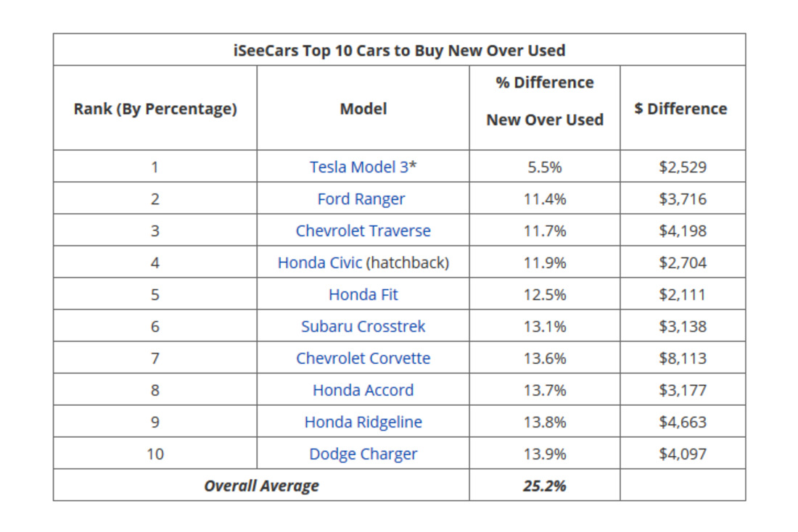Click the Overall Average row label
Image resolution: width=798 pixels, height=532 pixels.
(x=261, y=486)
